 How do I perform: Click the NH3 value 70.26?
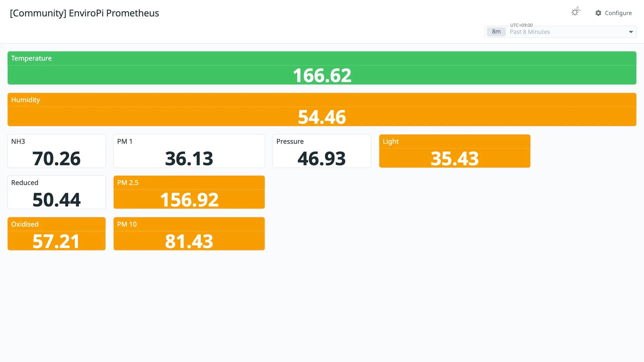56,158
